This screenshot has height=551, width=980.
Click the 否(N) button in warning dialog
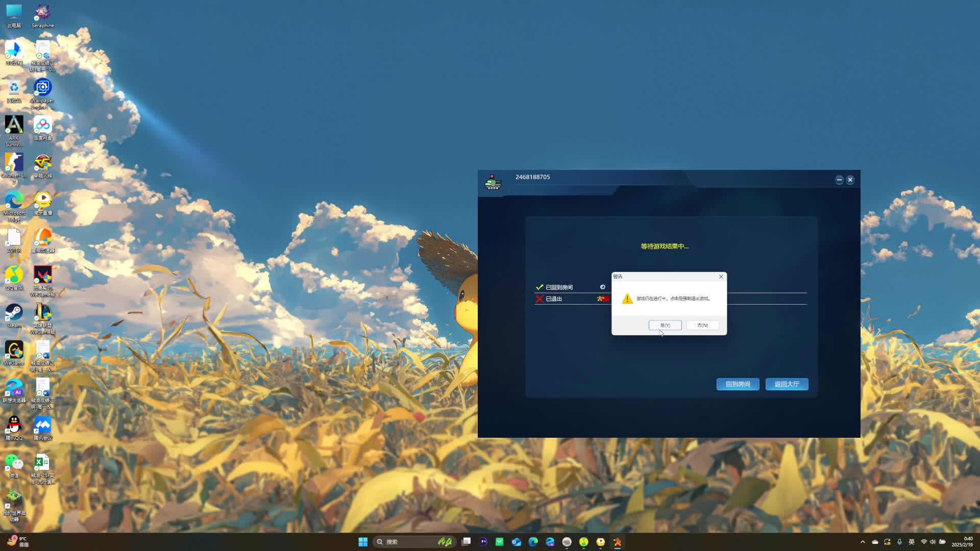point(702,325)
